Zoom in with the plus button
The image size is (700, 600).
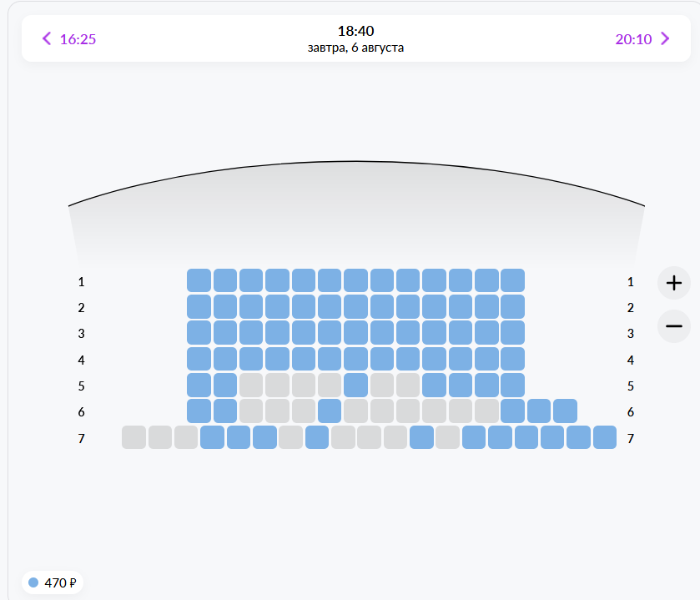[673, 283]
